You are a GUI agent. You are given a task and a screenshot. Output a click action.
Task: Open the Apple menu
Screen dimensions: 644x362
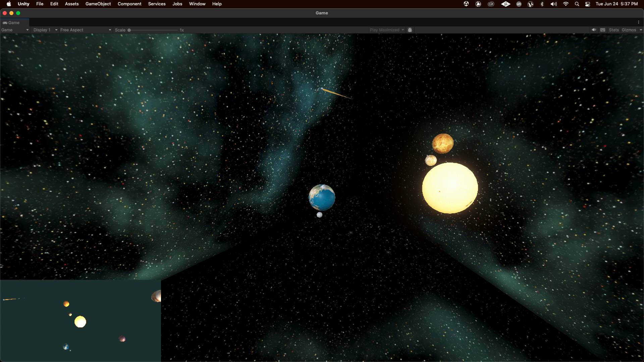9,4
